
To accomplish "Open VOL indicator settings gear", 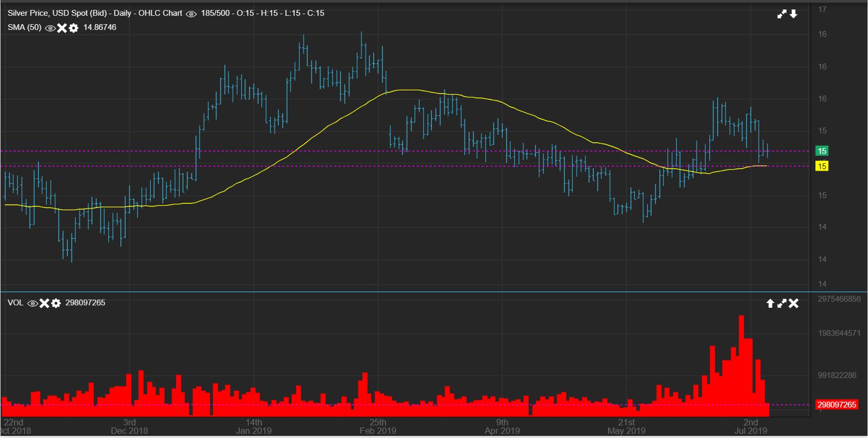I will [56, 303].
